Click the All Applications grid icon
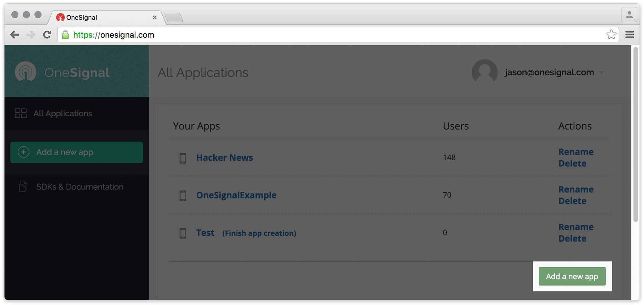 (x=20, y=113)
